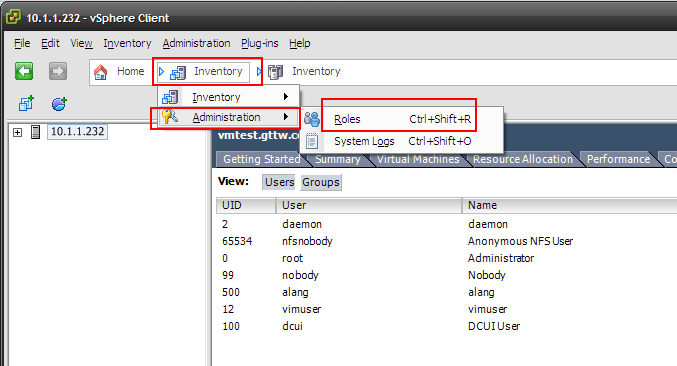Open the Plug-ins menu
Image resolution: width=677 pixels, height=366 pixels.
259,43
